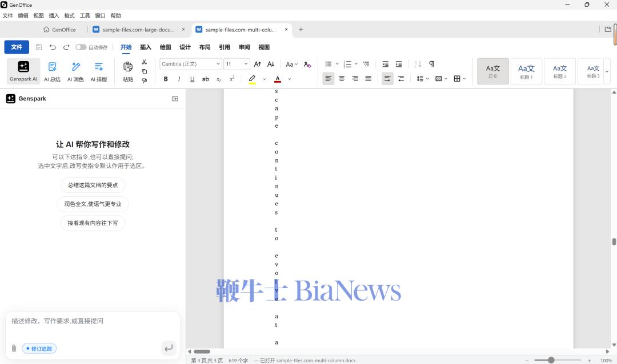
Task: Justify paragraph alignment
Action: coord(368,79)
